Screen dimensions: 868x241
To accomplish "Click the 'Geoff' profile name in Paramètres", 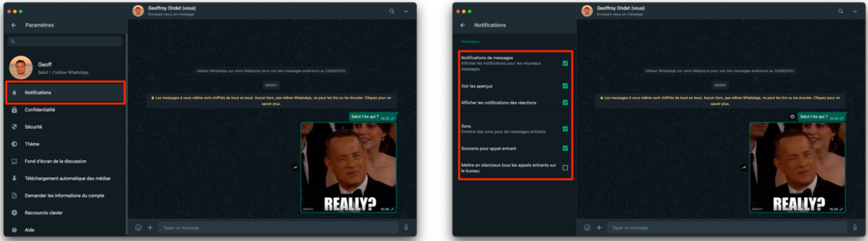I will point(44,64).
